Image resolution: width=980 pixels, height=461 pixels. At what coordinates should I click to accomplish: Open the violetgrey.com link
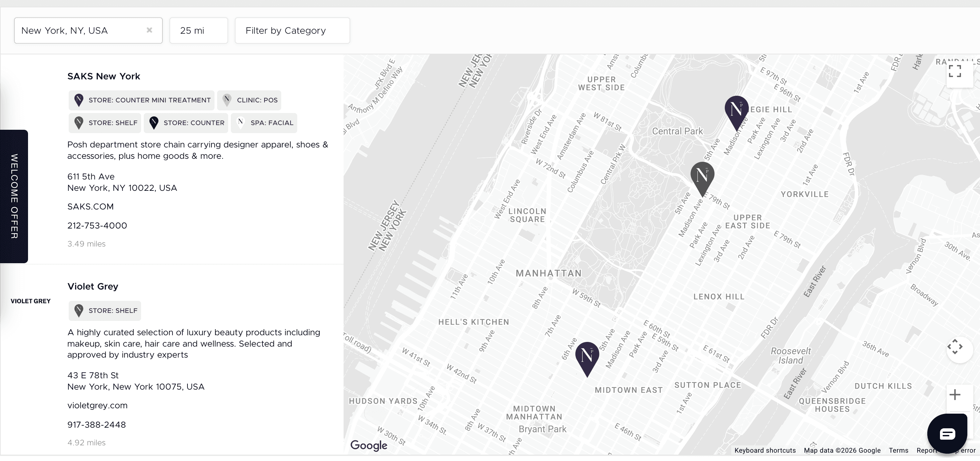click(97, 406)
